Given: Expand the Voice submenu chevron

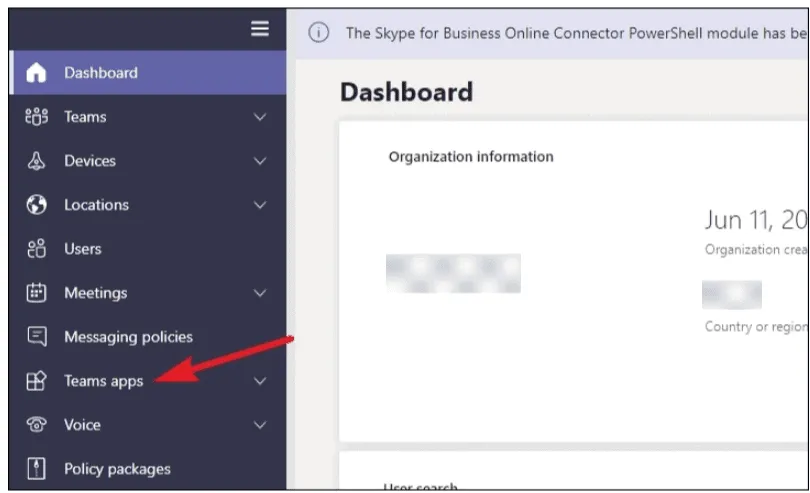Looking at the screenshot, I should (x=260, y=425).
